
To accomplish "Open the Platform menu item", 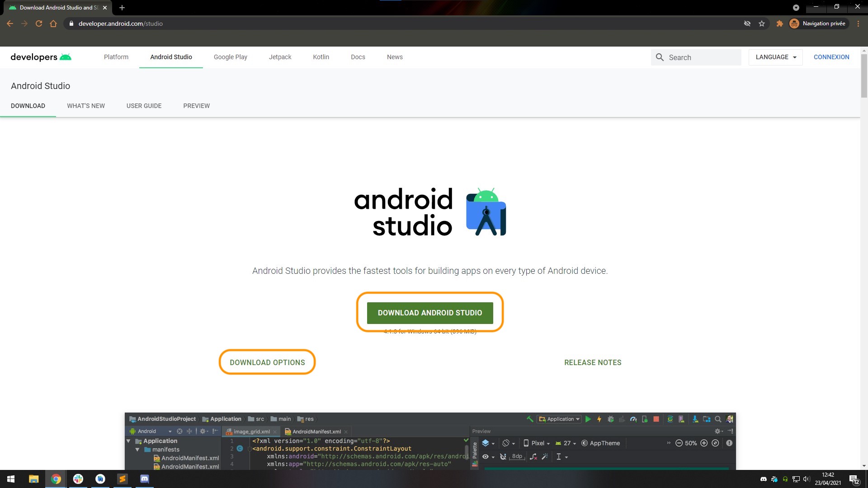I will tap(116, 57).
